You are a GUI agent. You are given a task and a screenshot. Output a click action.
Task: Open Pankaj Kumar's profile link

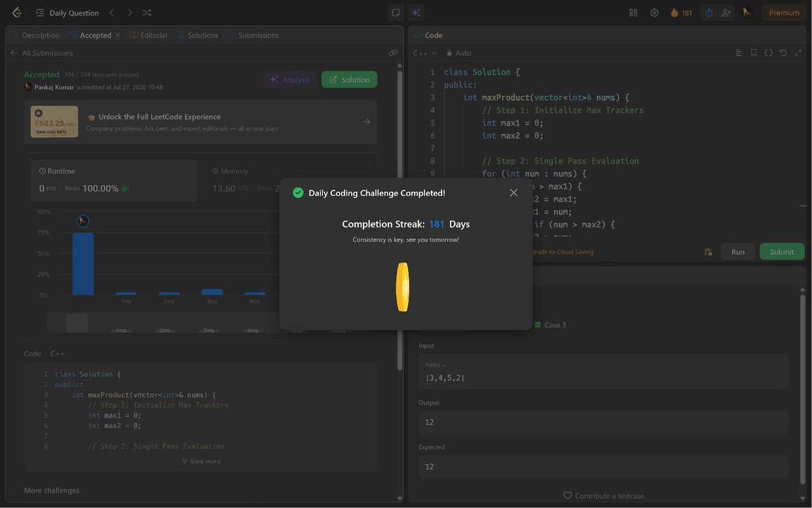pyautogui.click(x=53, y=87)
